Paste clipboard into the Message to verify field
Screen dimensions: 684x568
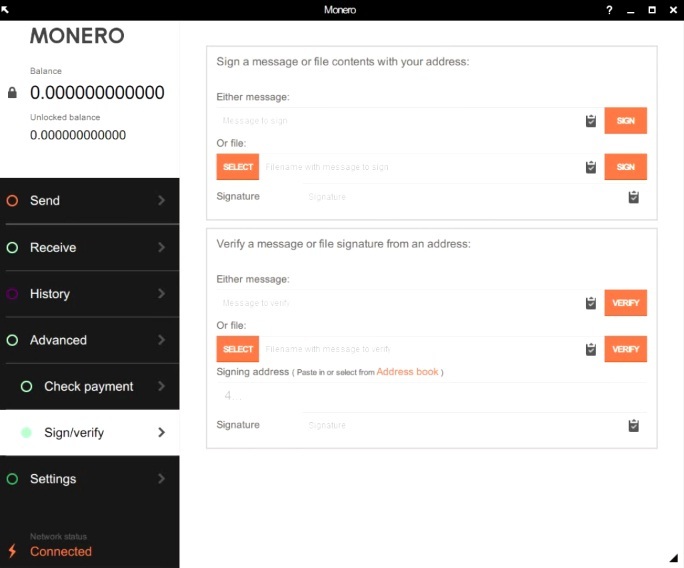click(x=591, y=303)
